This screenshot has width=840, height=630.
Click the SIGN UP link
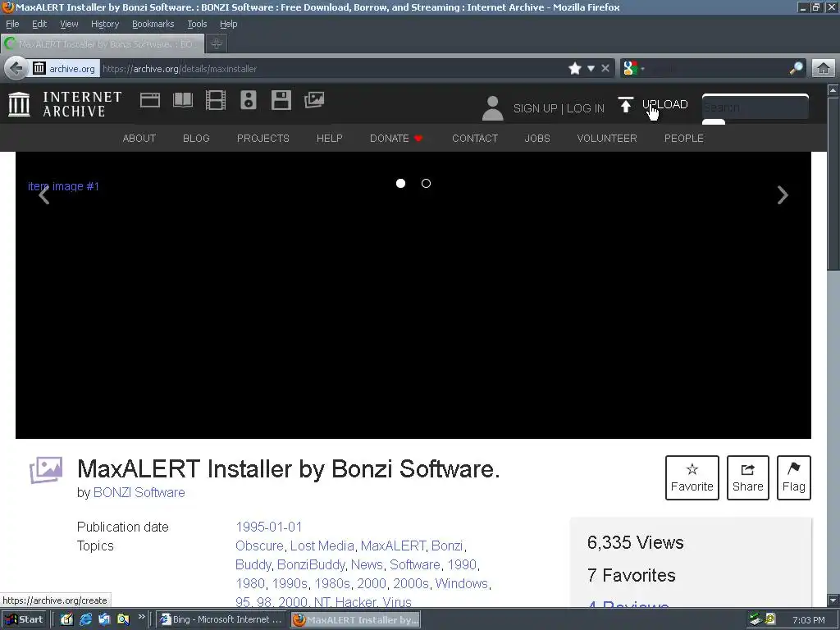[x=535, y=108]
